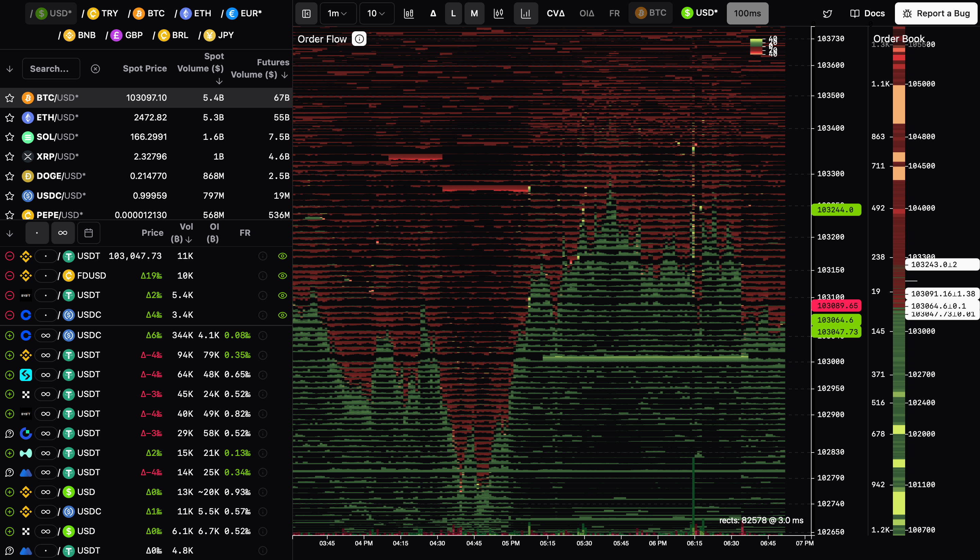
Task: Favorite ETH/USD* with the star icon
Action: (10, 118)
